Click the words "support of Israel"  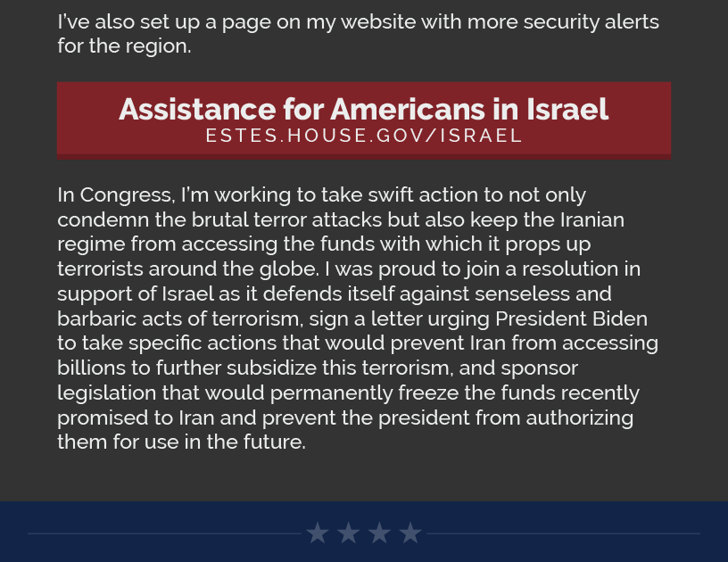(x=136, y=293)
